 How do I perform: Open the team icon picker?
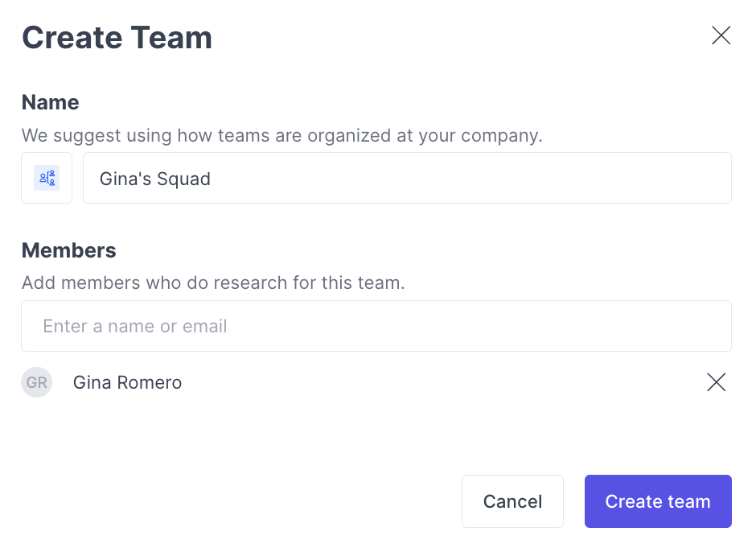[x=47, y=178]
